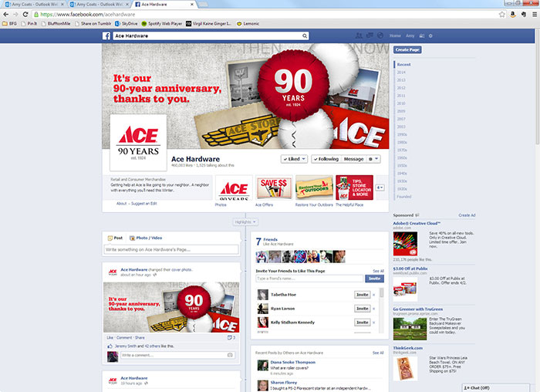
Task: Toggle the Liked button
Action: [x=294, y=159]
